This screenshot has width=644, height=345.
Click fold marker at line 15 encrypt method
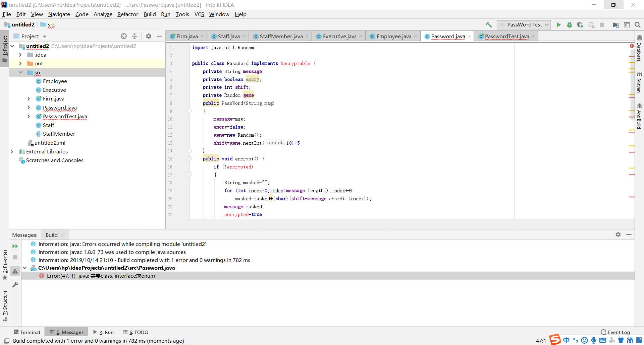click(189, 159)
